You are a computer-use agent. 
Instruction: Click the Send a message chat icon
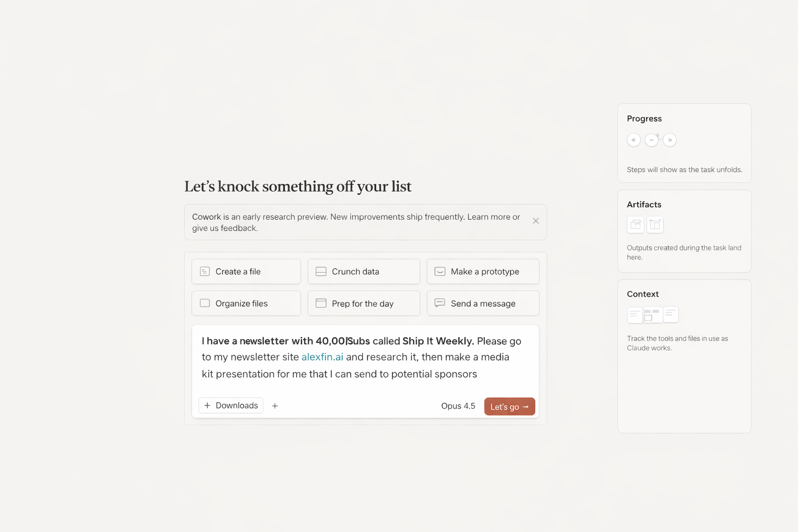point(440,303)
